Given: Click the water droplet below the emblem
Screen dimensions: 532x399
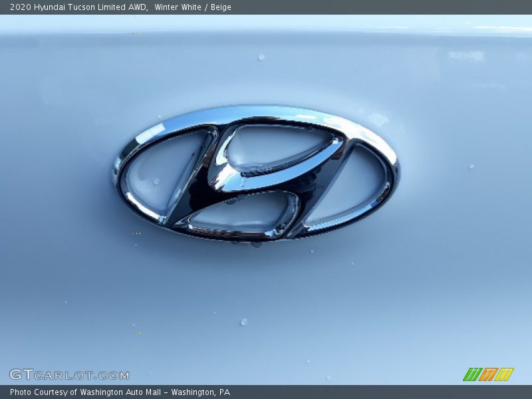Looking at the screenshot, I should point(244,322).
